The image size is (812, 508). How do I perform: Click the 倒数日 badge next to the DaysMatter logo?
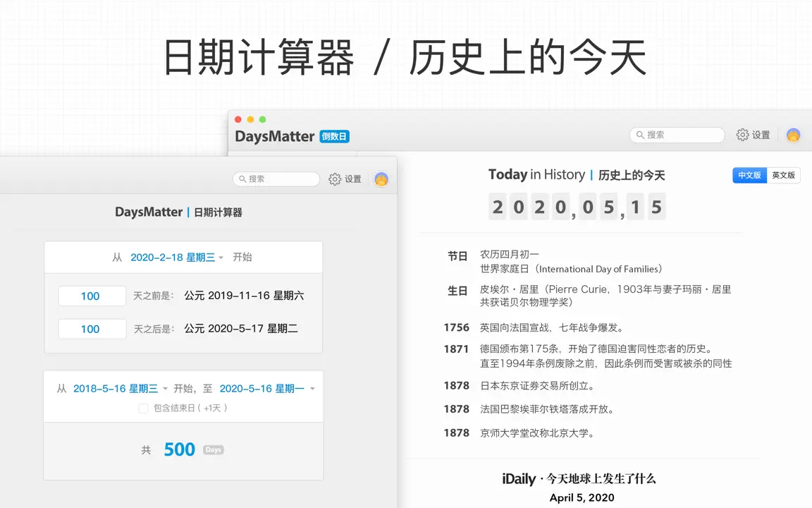click(335, 136)
